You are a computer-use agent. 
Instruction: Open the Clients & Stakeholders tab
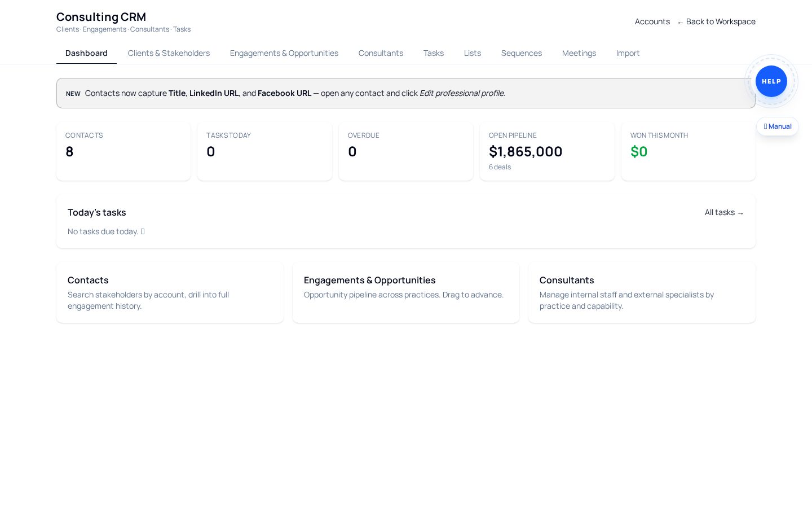coord(169,53)
